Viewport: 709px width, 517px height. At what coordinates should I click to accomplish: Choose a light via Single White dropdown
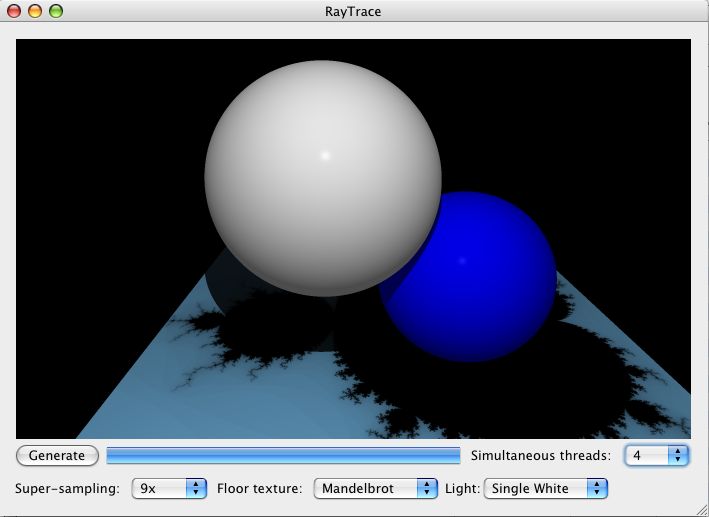546,489
